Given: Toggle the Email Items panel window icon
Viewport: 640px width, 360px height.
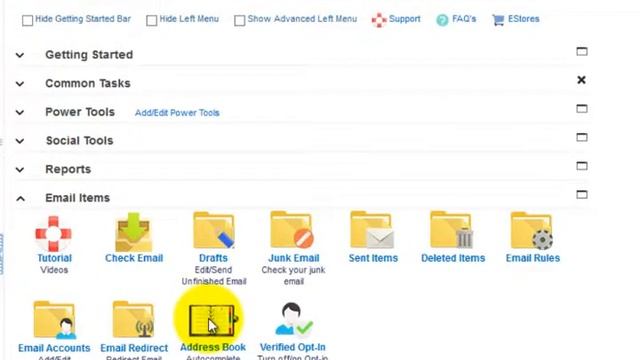Looking at the screenshot, I should [582, 194].
